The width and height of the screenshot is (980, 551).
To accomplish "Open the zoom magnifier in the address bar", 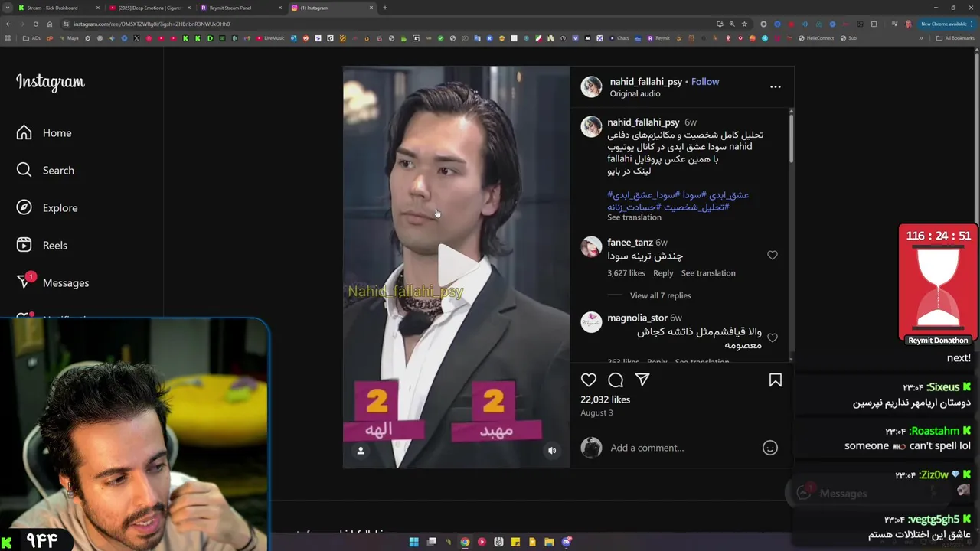I will point(731,24).
